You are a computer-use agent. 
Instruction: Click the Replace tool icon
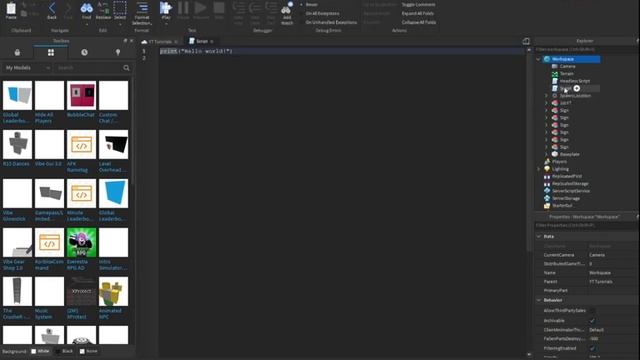(103, 8)
